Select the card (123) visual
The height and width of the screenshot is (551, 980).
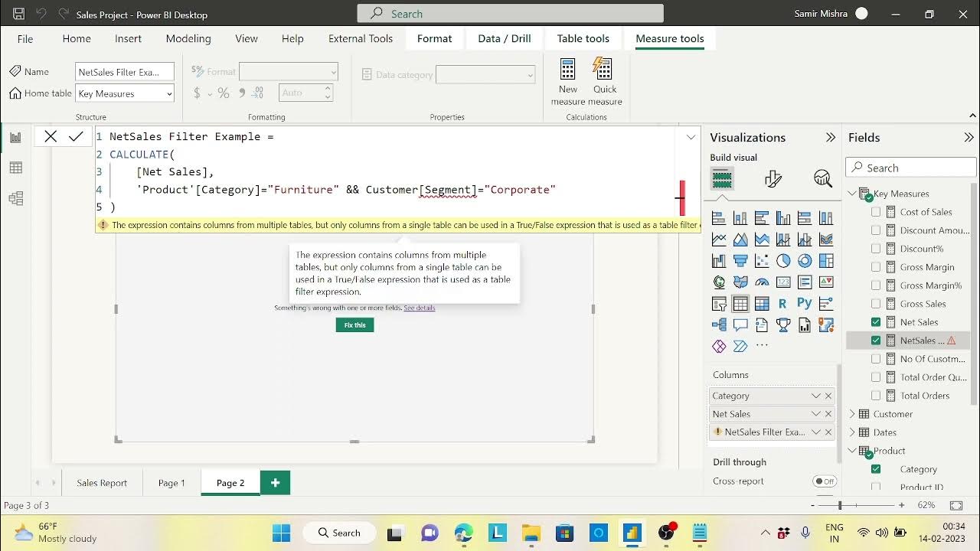tap(783, 282)
